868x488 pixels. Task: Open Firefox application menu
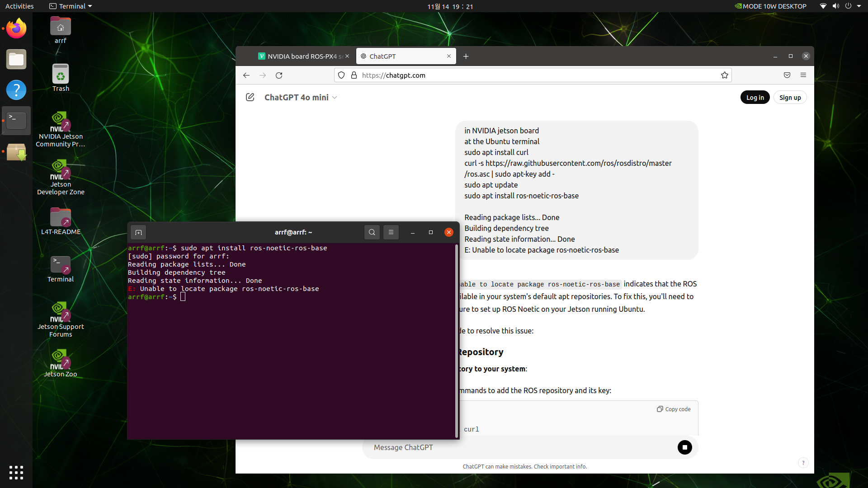[803, 75]
